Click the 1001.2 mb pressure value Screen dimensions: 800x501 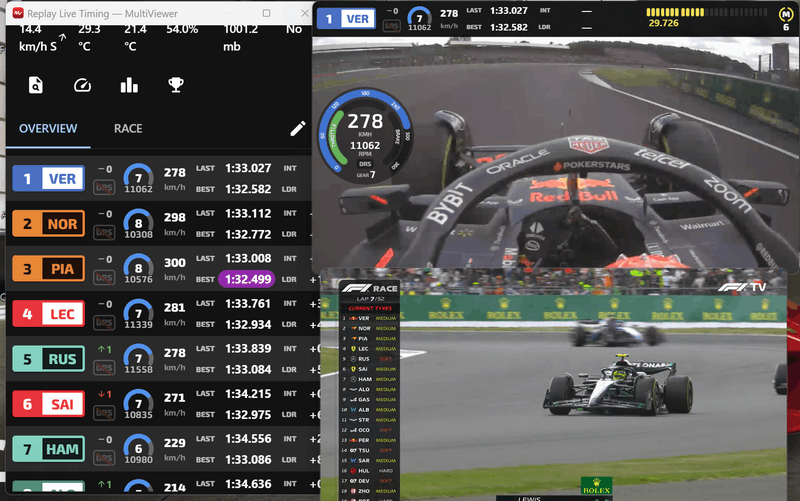click(x=240, y=38)
